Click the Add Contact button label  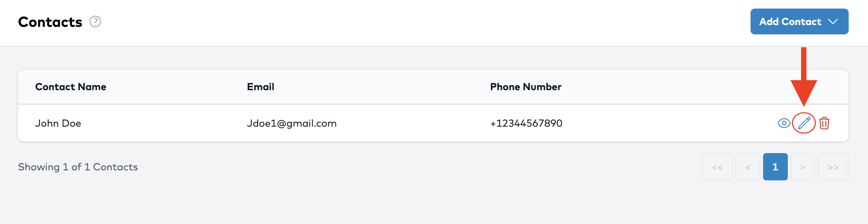click(x=790, y=22)
